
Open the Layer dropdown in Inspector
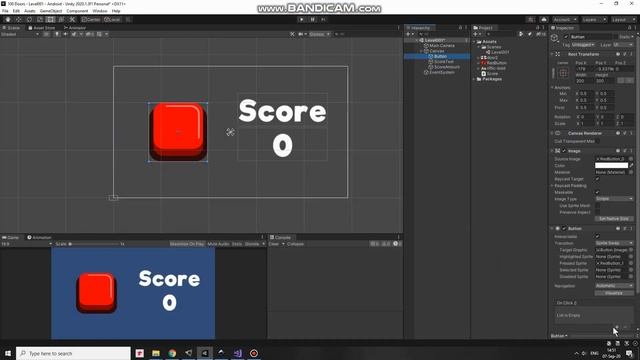(x=623, y=44)
